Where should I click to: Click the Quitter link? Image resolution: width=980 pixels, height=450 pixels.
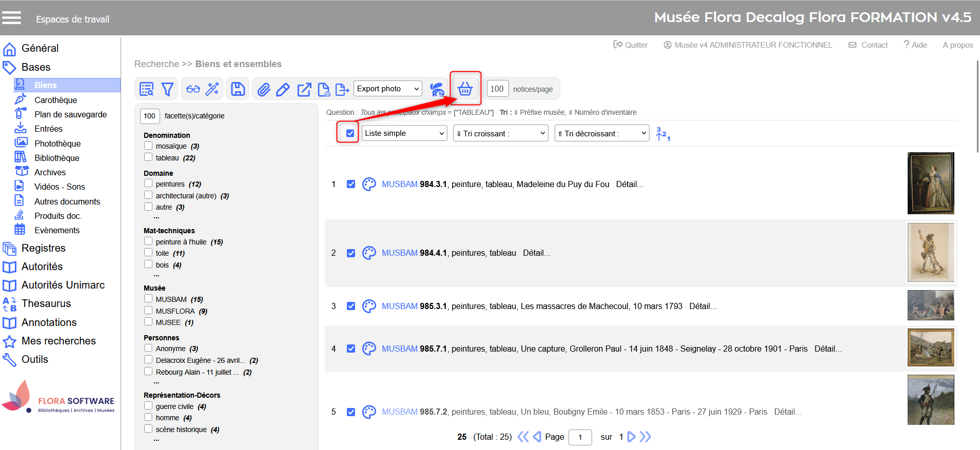tap(631, 45)
